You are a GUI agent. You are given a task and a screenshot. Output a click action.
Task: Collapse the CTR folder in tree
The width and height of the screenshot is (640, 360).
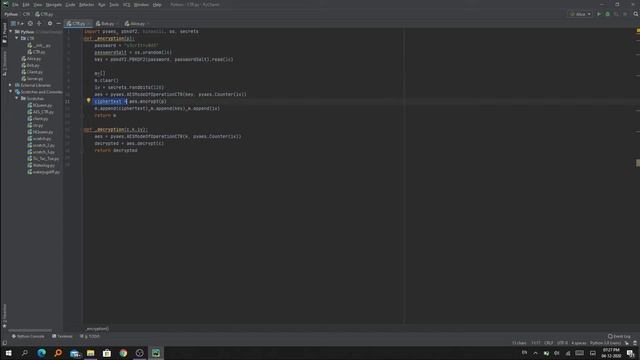click(x=17, y=38)
